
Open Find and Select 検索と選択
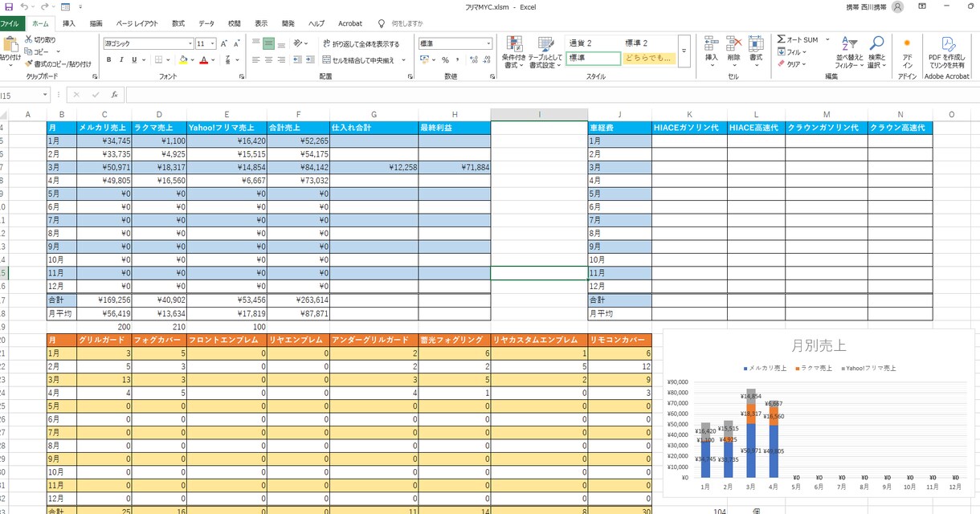pos(876,52)
